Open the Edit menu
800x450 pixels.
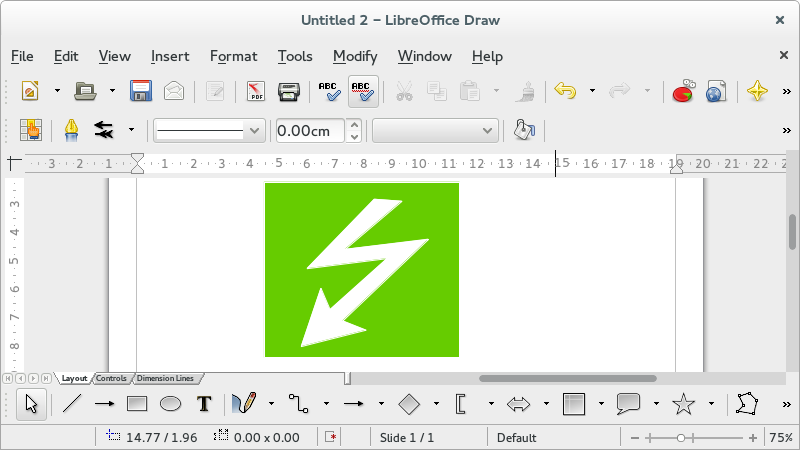pyautogui.click(x=66, y=56)
